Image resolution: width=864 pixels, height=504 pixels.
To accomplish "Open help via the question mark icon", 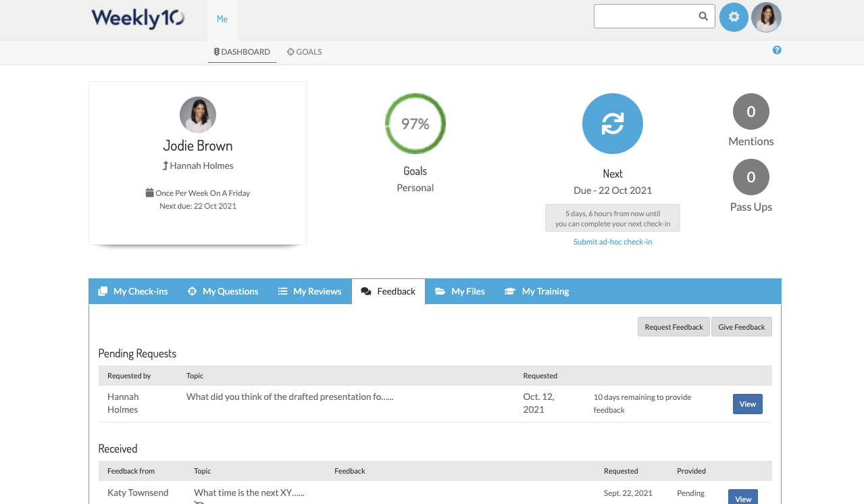I will click(x=776, y=49).
